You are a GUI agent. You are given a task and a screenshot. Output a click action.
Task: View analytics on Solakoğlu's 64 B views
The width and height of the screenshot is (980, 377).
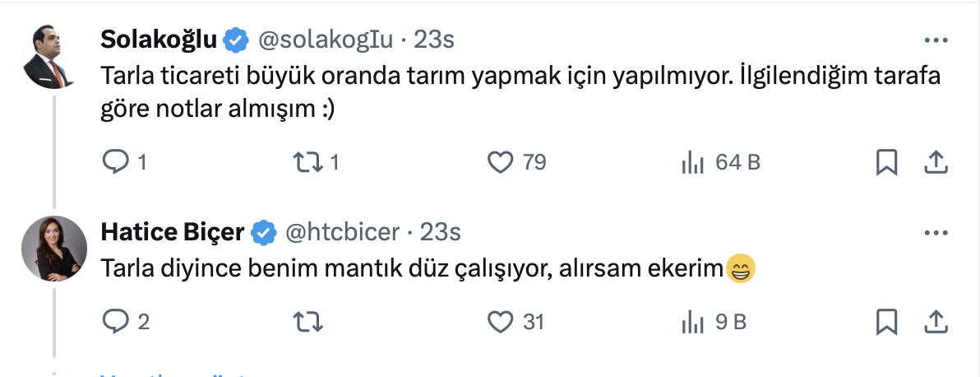tap(693, 163)
